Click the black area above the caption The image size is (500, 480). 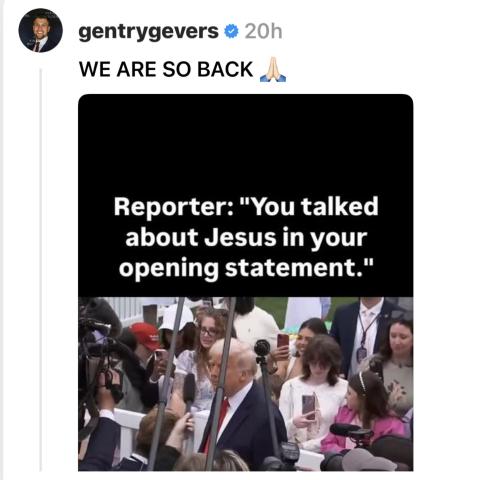point(246,143)
